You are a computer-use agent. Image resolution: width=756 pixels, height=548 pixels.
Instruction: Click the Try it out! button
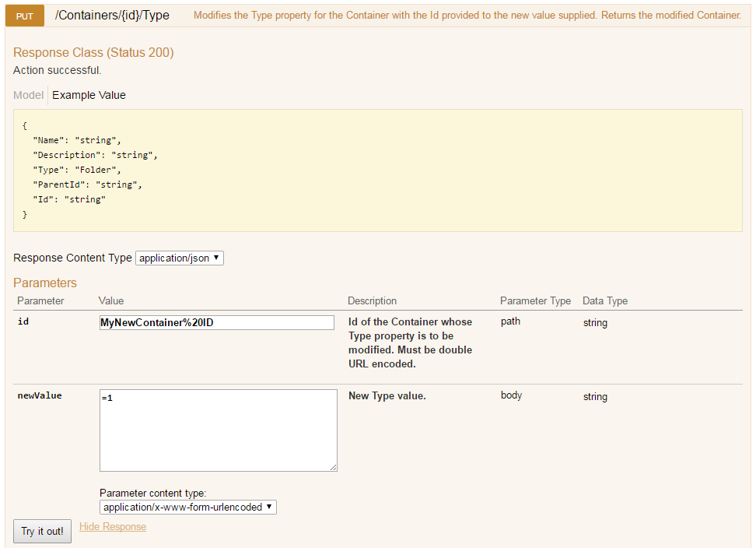[43, 531]
